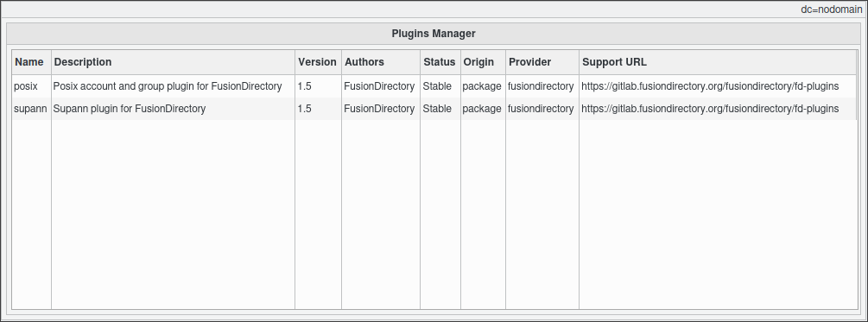Click the dc=nodomain base label
The image size is (868, 322).
click(x=832, y=9)
